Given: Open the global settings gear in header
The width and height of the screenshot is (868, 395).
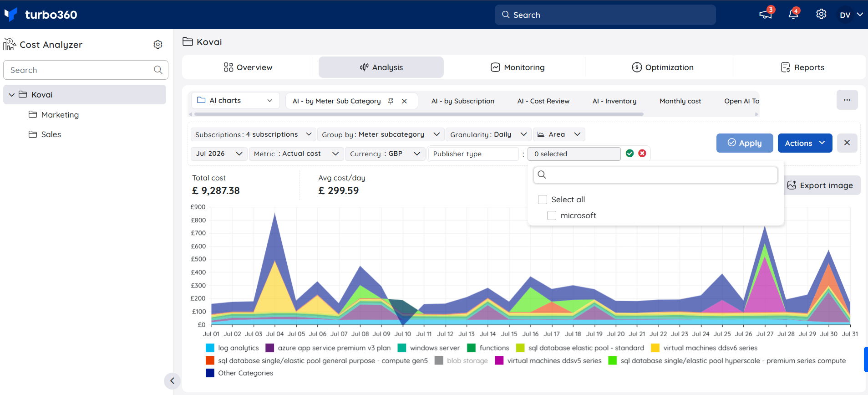Looking at the screenshot, I should pos(821,15).
